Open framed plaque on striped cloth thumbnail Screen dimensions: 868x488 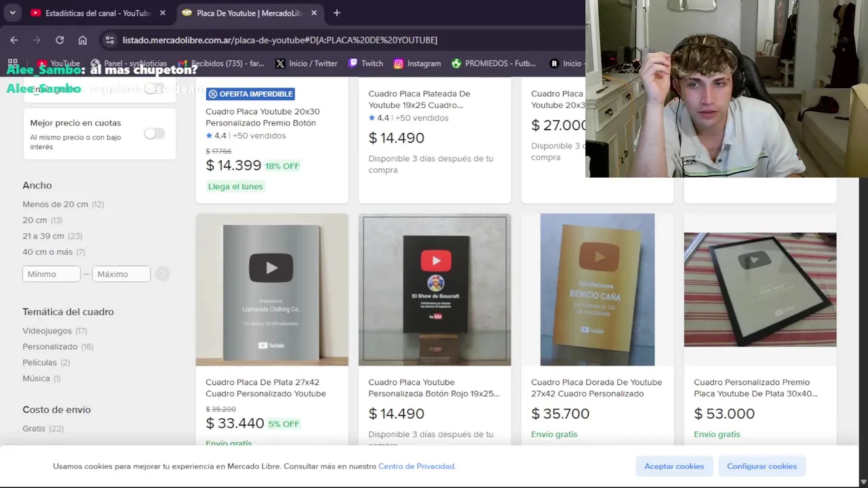(760, 289)
